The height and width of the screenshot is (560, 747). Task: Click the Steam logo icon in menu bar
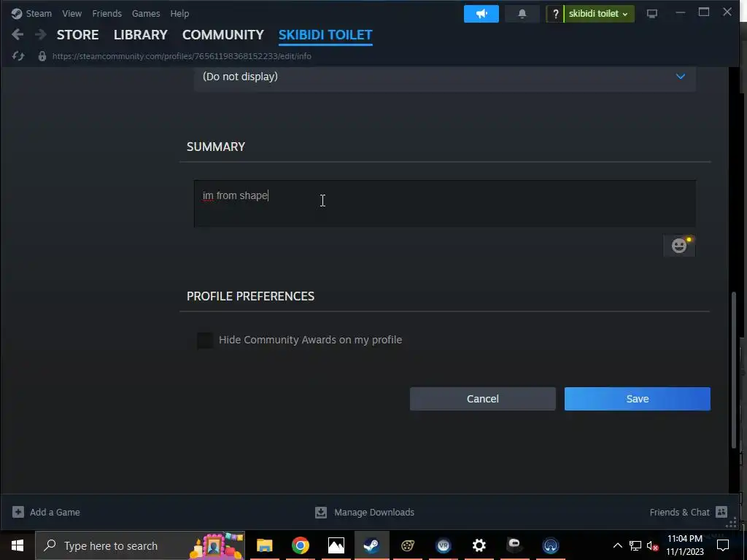tap(17, 13)
